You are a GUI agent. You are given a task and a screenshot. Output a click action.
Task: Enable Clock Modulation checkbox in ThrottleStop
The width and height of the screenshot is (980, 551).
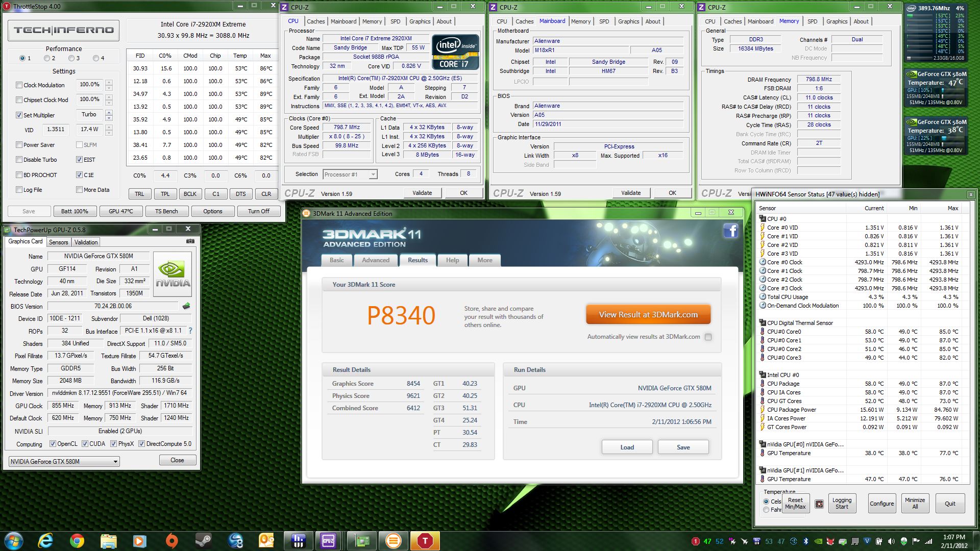(19, 85)
